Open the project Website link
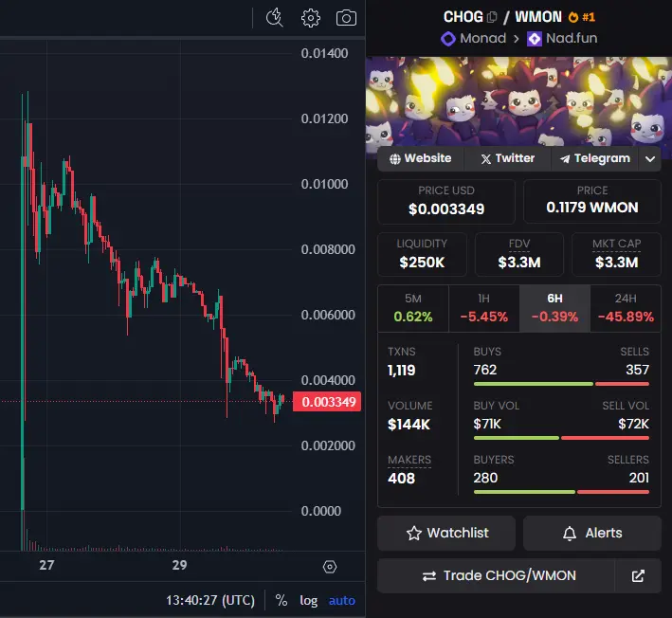672x618 pixels. [421, 158]
